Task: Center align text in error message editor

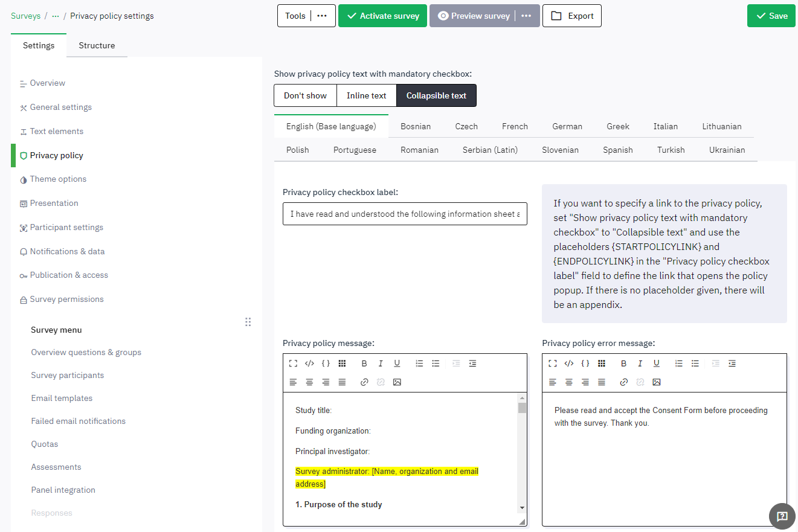Action: tap(568, 382)
